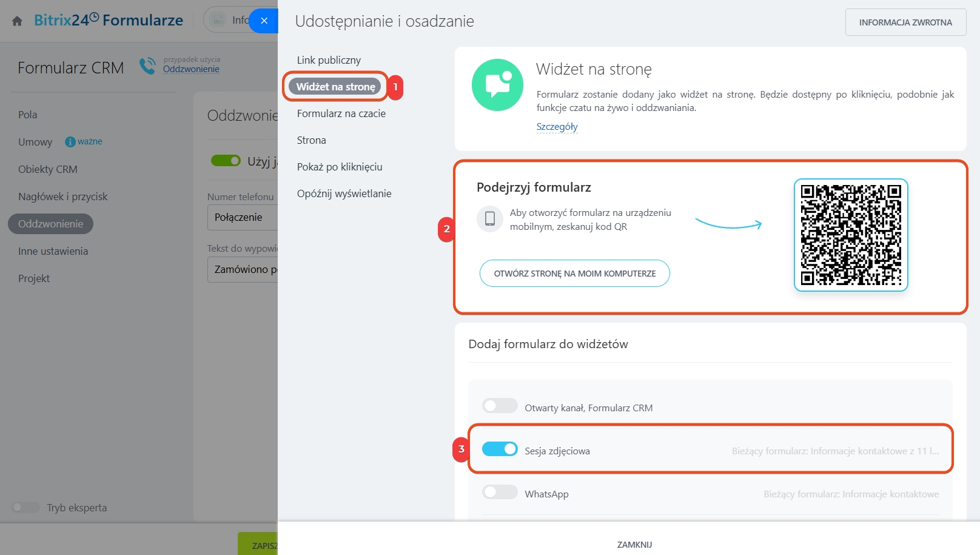The image size is (980, 555).
Task: Click the 'Dodaj formularz do widżetów' heading
Action: [548, 344]
